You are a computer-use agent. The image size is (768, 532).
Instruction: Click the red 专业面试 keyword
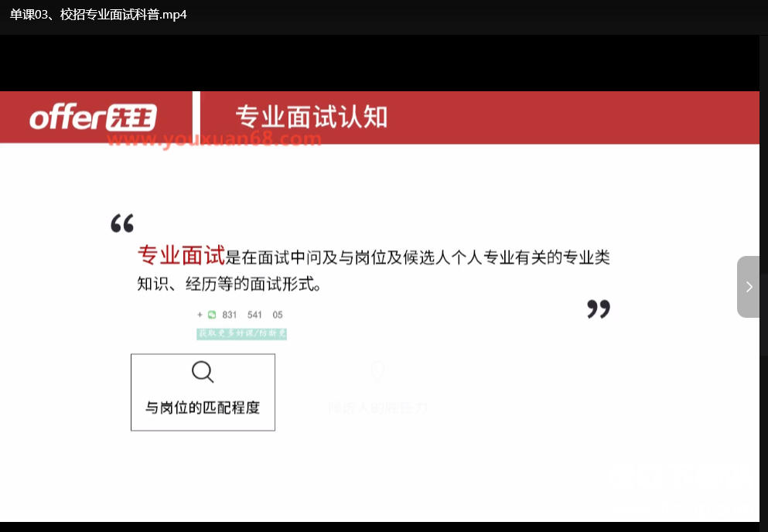click(x=181, y=255)
